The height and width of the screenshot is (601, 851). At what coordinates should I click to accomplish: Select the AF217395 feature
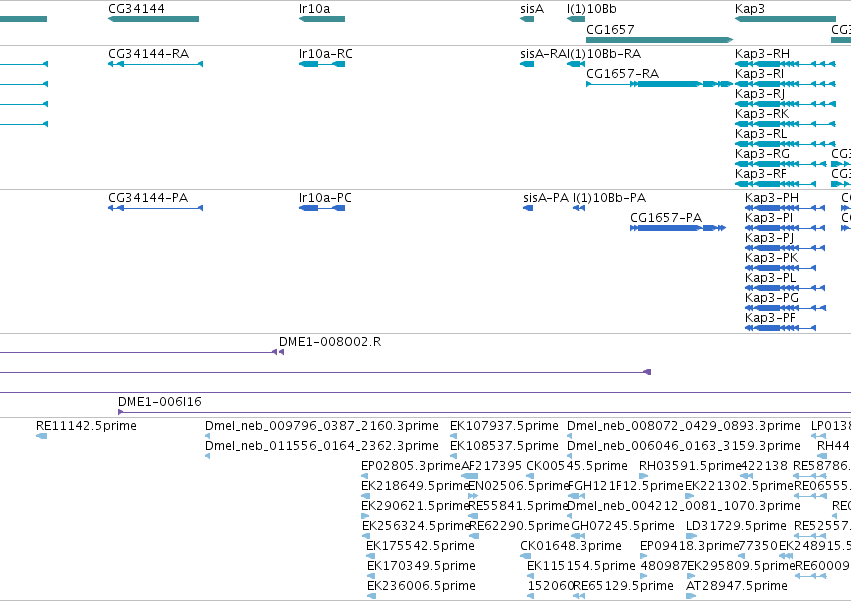[469, 476]
